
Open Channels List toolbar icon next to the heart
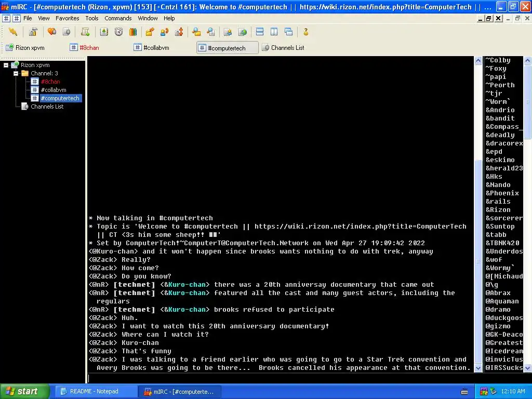click(66, 32)
